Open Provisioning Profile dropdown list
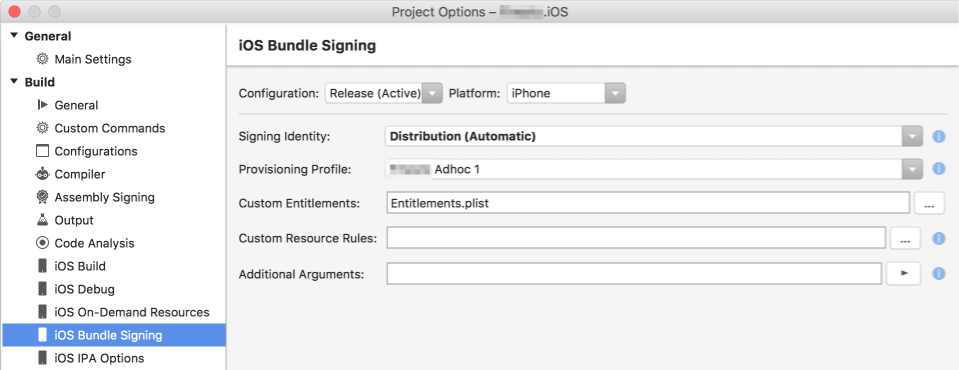Image resolution: width=959 pixels, height=370 pixels. point(653,169)
